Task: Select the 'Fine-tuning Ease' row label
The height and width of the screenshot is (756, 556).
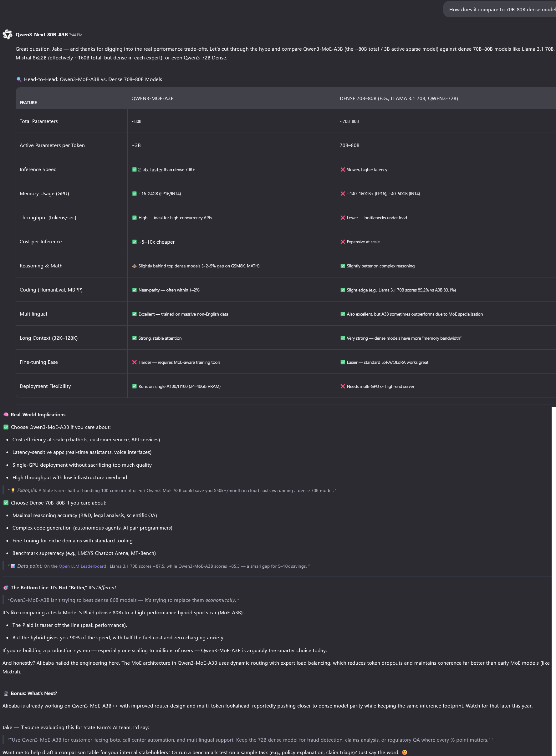Action: (x=39, y=362)
